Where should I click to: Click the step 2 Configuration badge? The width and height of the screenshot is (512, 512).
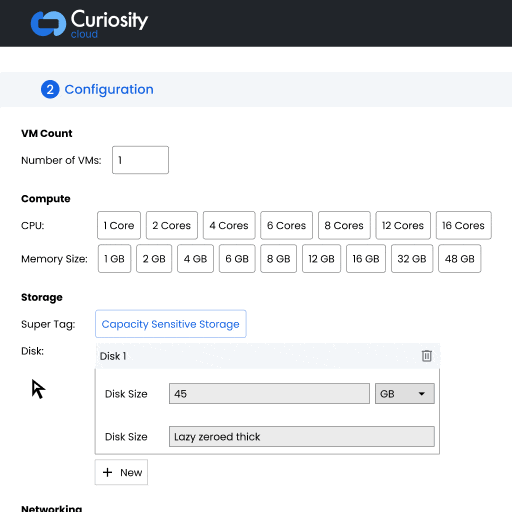[50, 89]
